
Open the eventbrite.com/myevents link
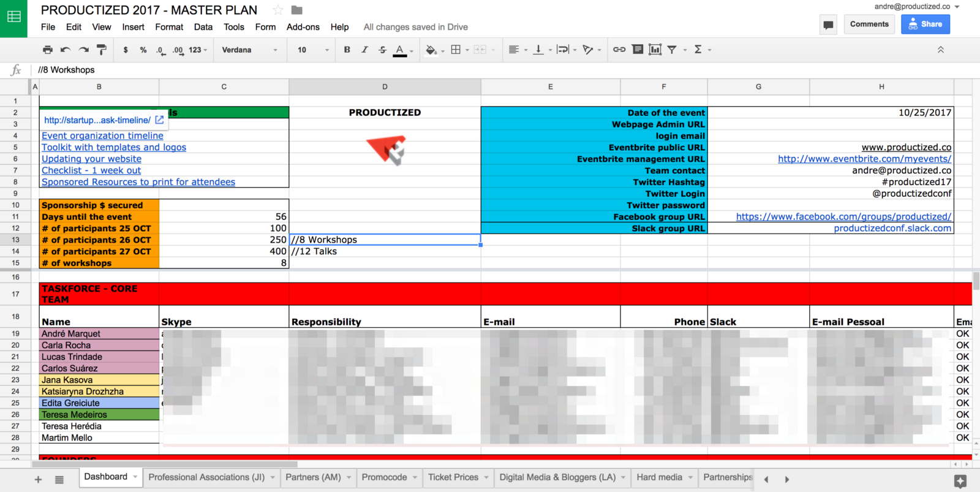tap(865, 159)
